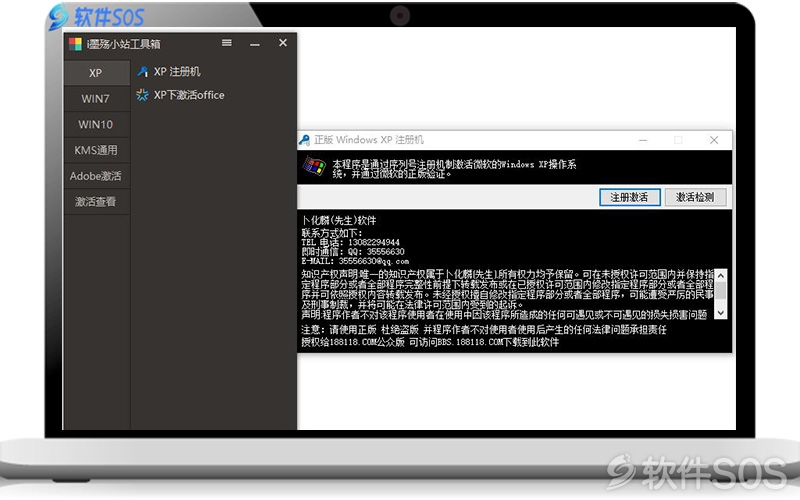This screenshot has width=800, height=500.
Task: Select the XP tab in the toolbox sidebar
Action: click(96, 73)
